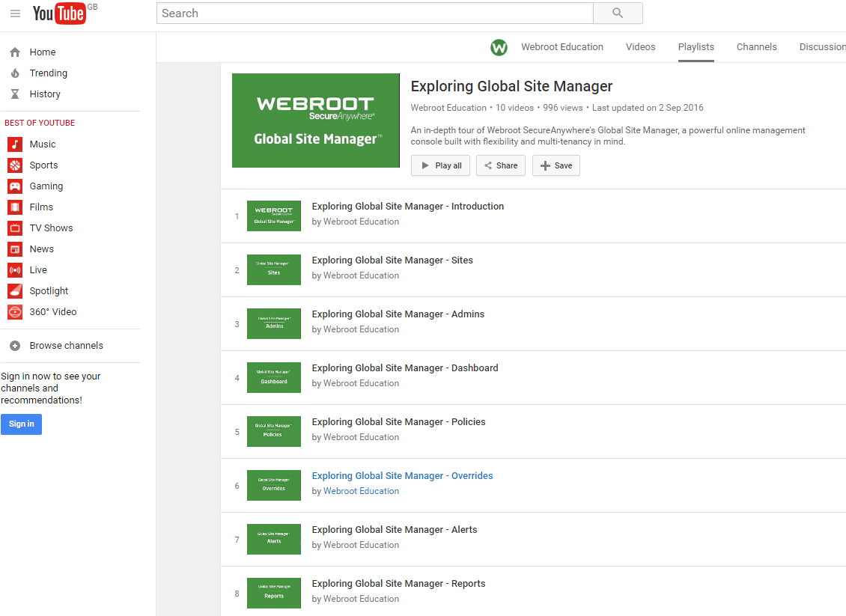This screenshot has width=846, height=616.
Task: Click the Overrides video thumbnail
Action: (x=274, y=486)
